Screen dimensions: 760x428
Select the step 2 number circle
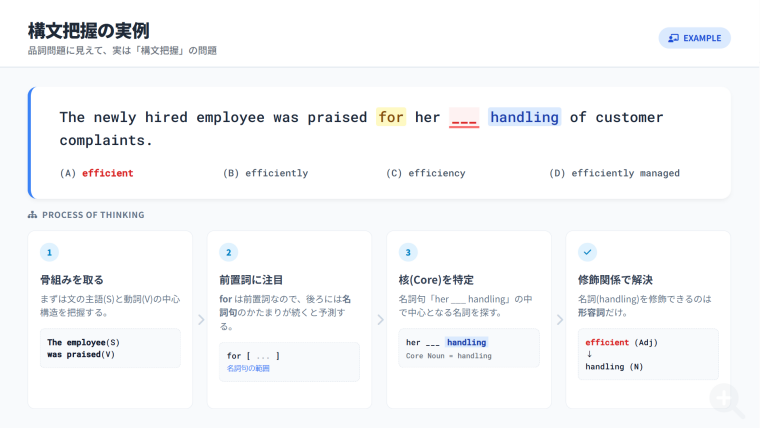pyautogui.click(x=228, y=253)
